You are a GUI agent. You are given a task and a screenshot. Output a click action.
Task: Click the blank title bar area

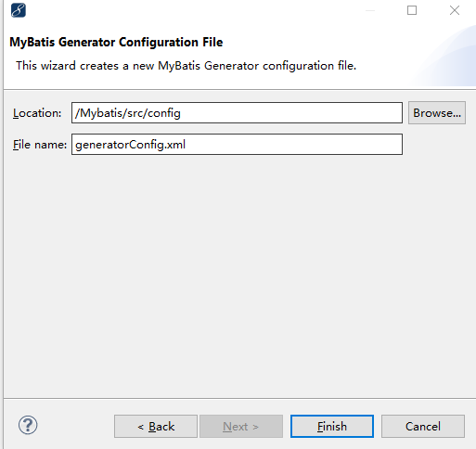[x=192, y=10]
